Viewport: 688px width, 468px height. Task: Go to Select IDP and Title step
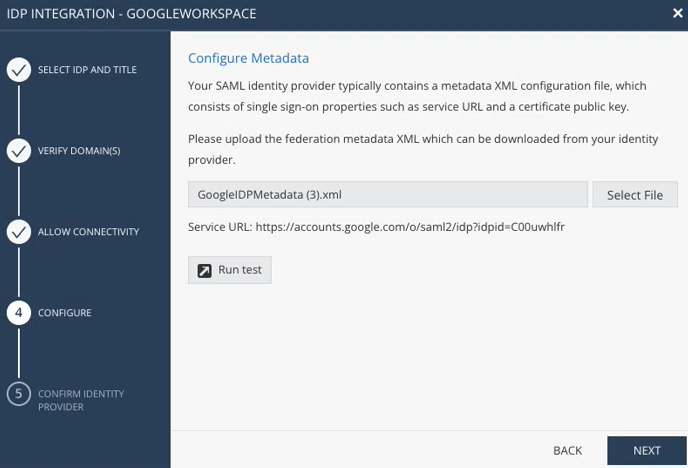pos(87,70)
